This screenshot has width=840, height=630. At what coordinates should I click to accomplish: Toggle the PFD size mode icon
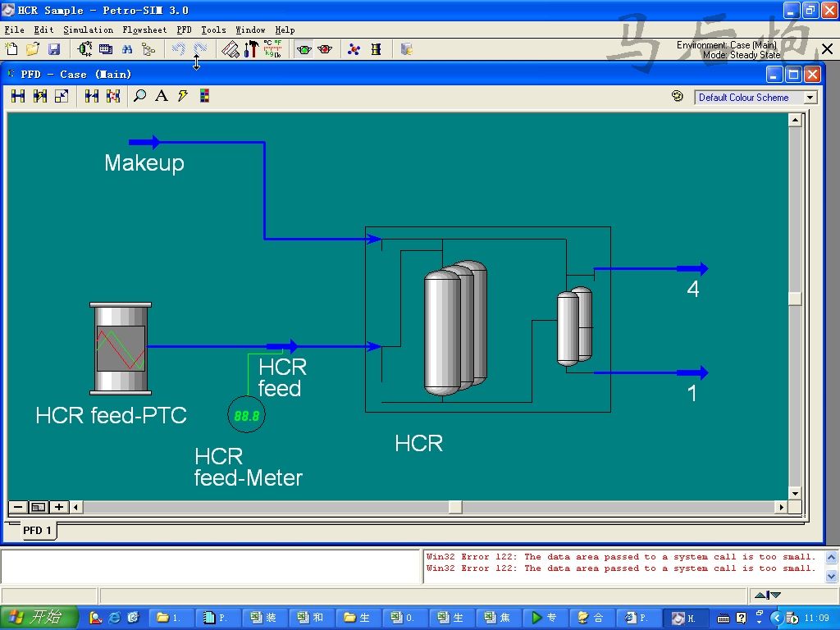pos(62,97)
